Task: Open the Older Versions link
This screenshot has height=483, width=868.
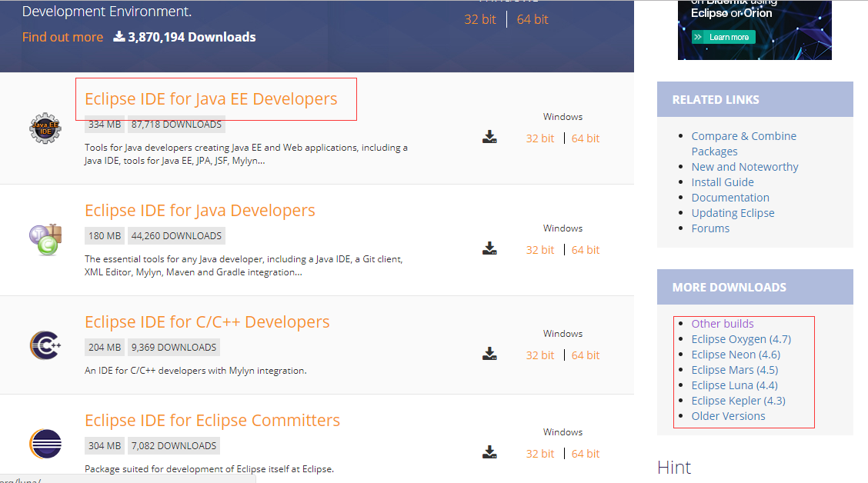Action: (x=728, y=416)
